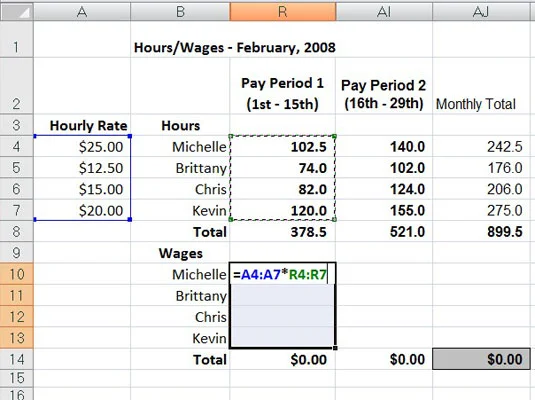This screenshot has width=535, height=400.
Task: Select row 10 header
Action: click(x=17, y=274)
